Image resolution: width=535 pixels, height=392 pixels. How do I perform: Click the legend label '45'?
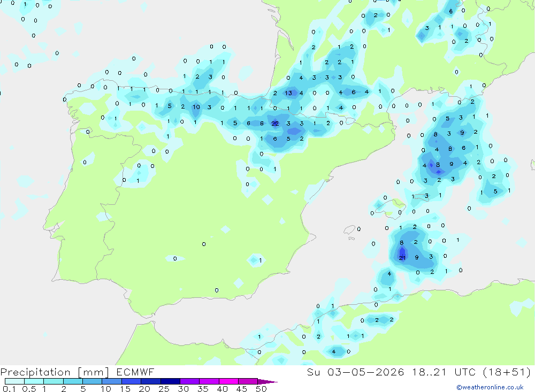(x=242, y=389)
